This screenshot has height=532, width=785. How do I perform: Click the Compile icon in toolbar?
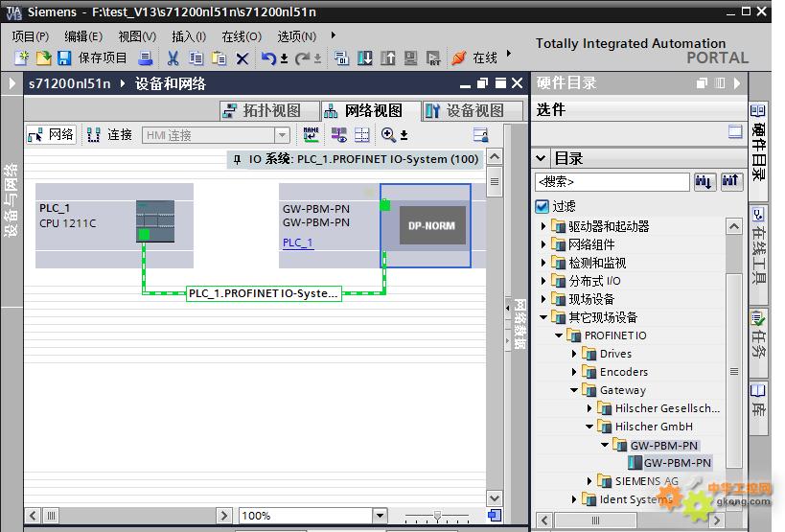tap(341, 58)
